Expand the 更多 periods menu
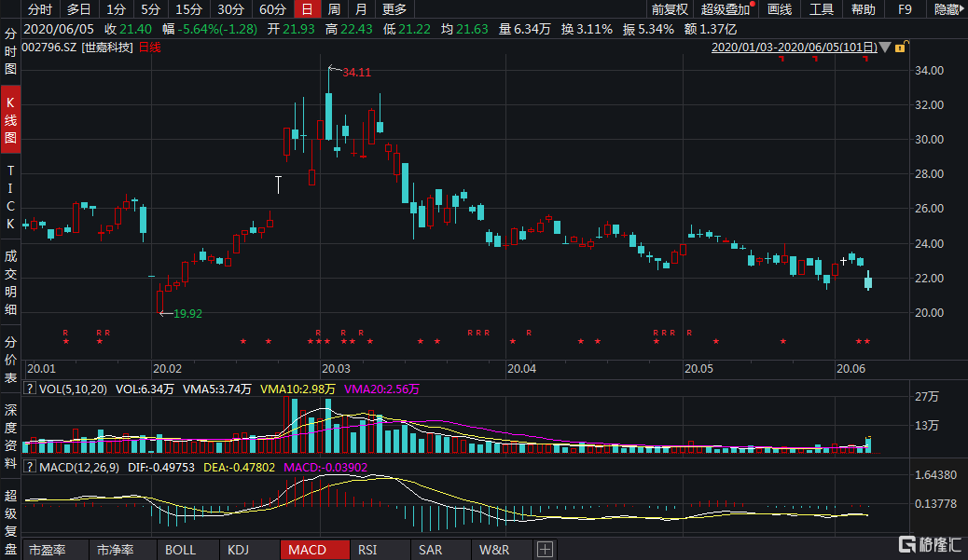The width and height of the screenshot is (968, 560). (x=394, y=9)
